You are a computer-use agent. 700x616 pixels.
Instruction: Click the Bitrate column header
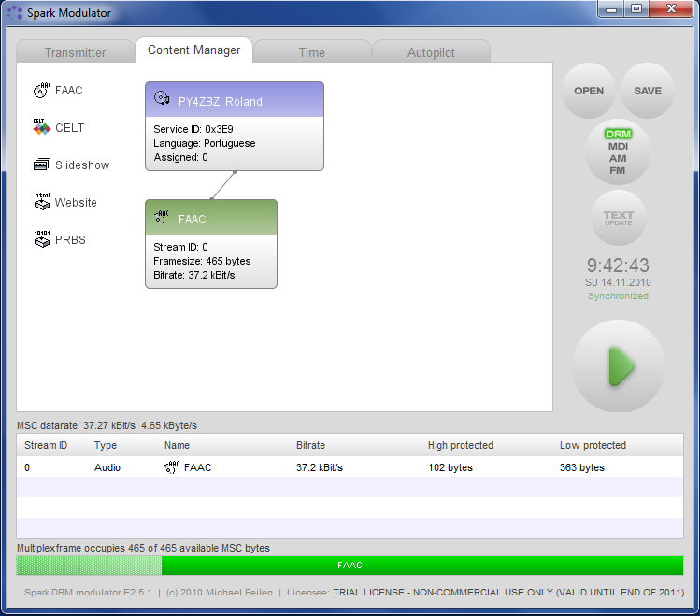(310, 445)
